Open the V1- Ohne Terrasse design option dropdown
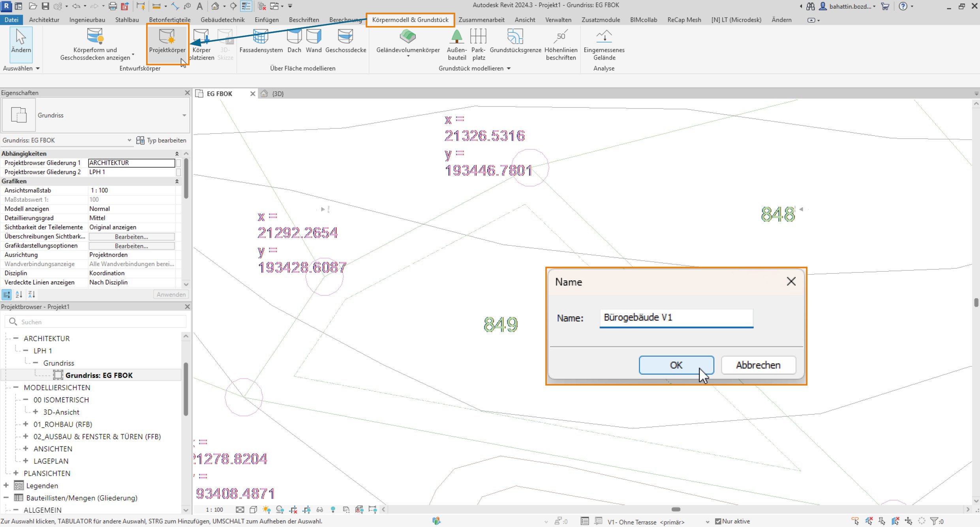 pos(708,521)
